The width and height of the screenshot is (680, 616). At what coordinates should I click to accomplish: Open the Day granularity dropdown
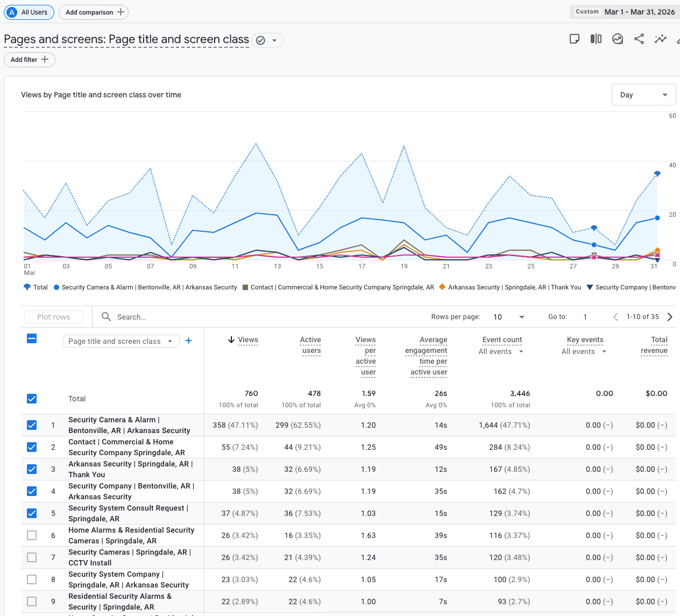(643, 95)
